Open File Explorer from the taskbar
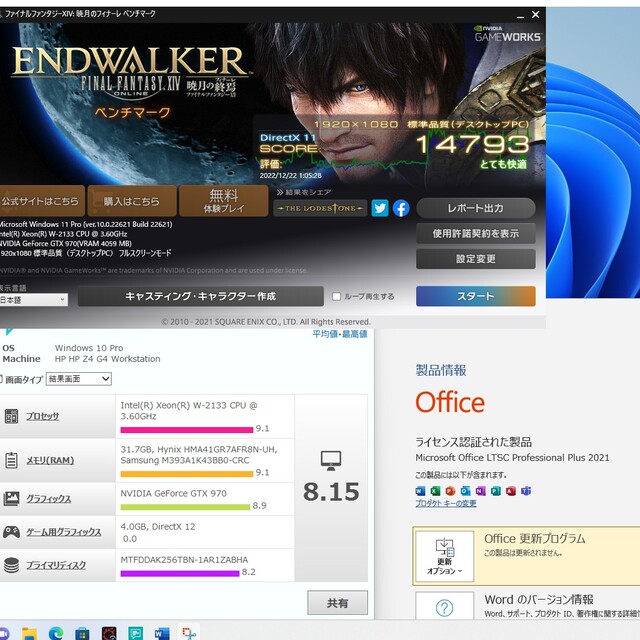The height and width of the screenshot is (640, 640). coord(29,633)
